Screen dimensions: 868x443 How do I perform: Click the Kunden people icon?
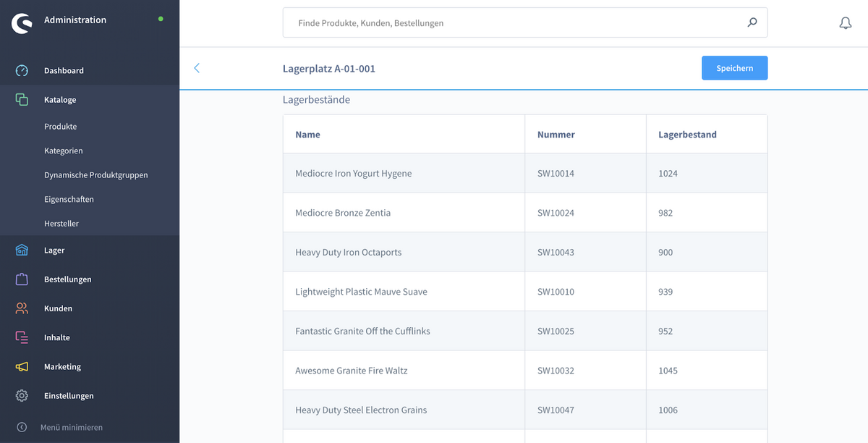22,308
